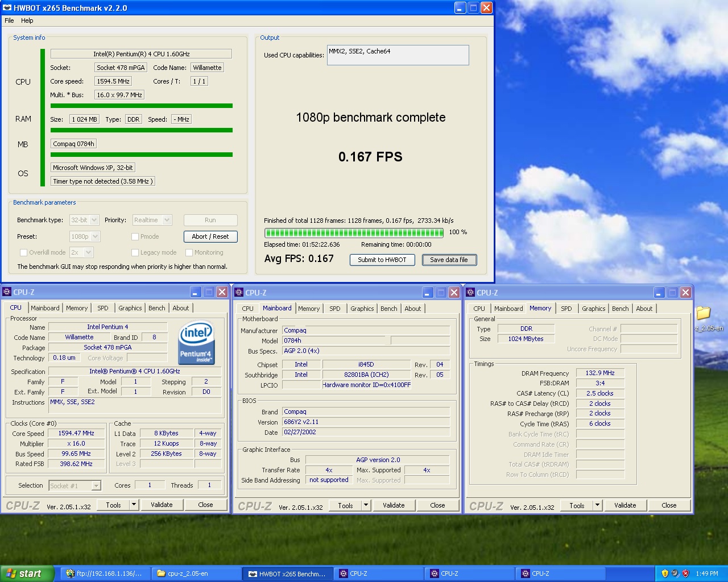Activate third CPU-Z taskbar button
Screen dimensions: 728x582
point(559,573)
